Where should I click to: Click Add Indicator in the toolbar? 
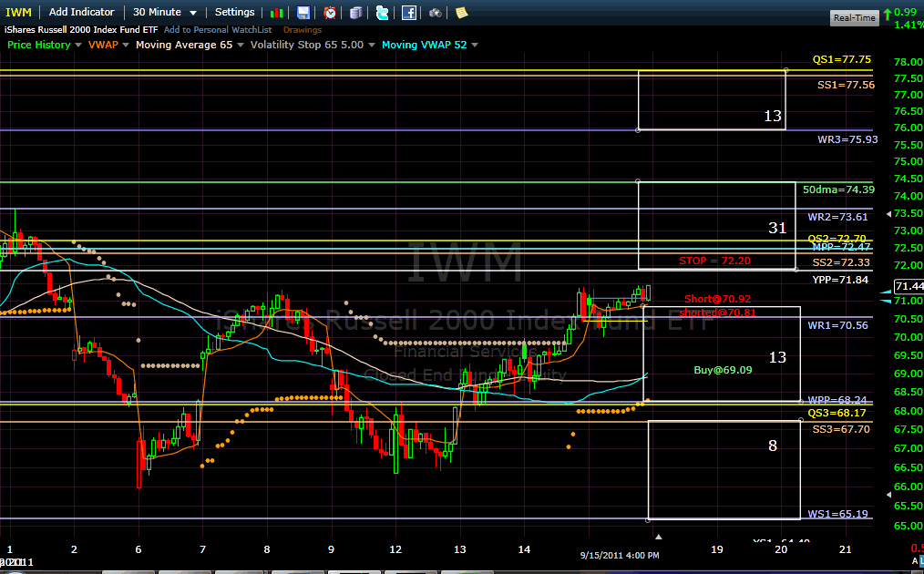82,12
